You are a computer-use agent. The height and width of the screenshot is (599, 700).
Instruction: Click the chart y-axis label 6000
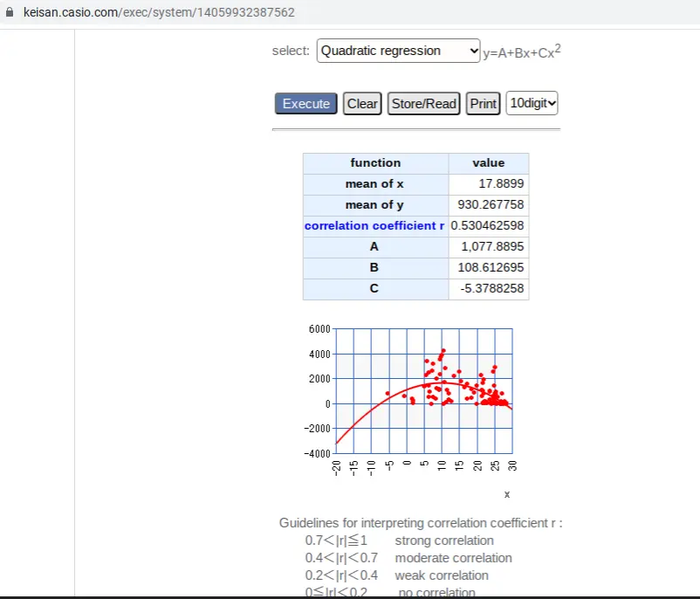pos(319,329)
